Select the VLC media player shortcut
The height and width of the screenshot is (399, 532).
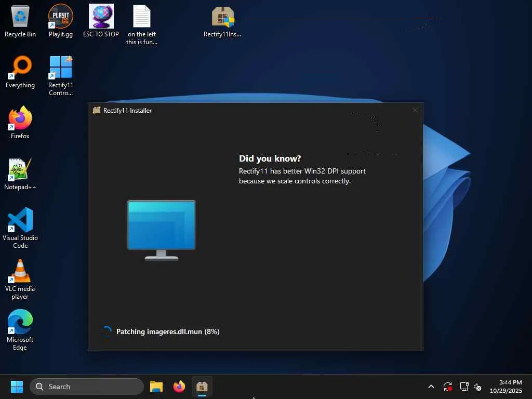coord(20,280)
